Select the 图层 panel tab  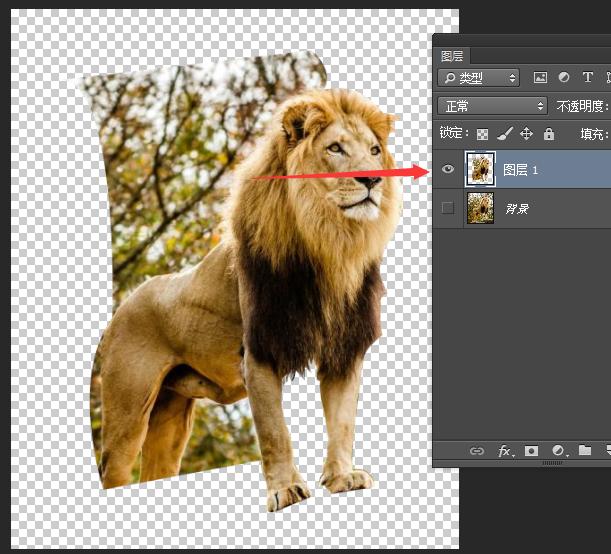pos(452,56)
